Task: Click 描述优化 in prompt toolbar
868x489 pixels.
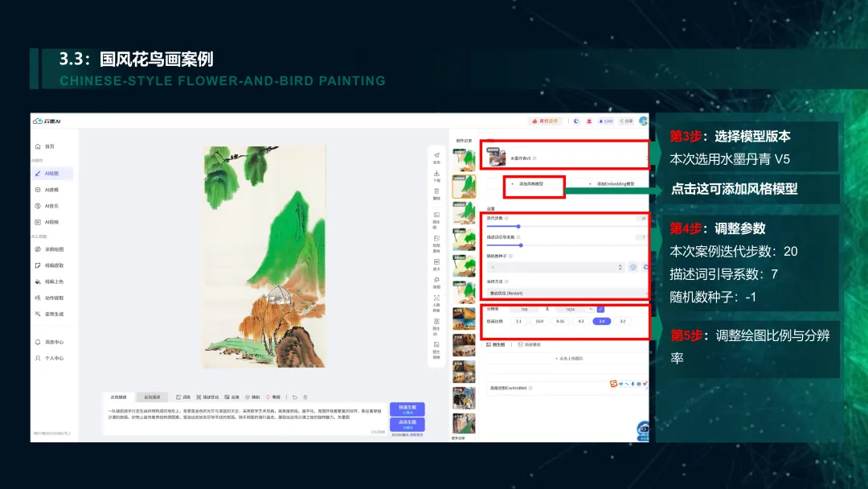Action: pyautogui.click(x=207, y=397)
